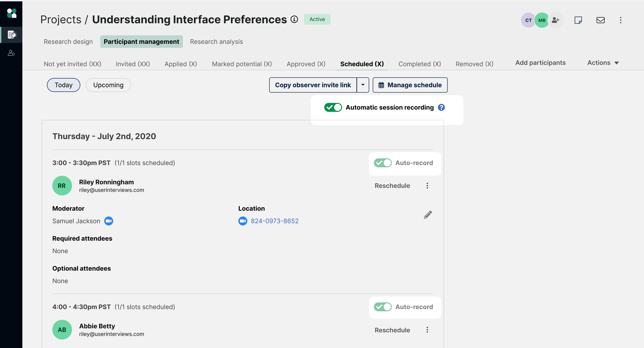
Task: Select the Upcoming filter pill
Action: point(108,85)
